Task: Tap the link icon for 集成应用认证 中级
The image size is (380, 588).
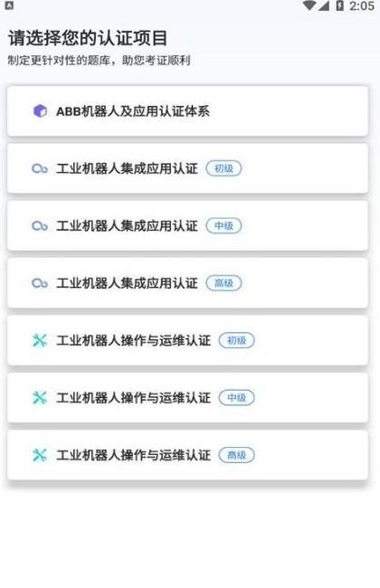Action: click(x=40, y=226)
